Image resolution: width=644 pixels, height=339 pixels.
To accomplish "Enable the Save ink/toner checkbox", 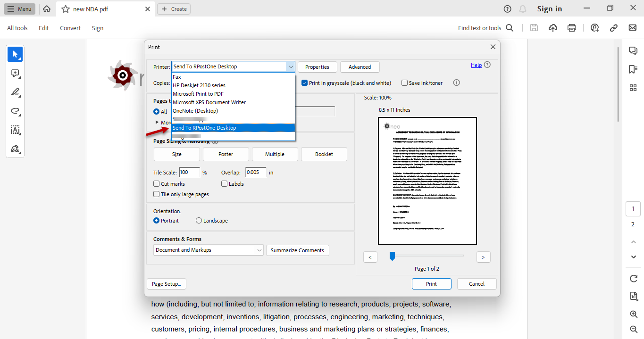I will [404, 83].
